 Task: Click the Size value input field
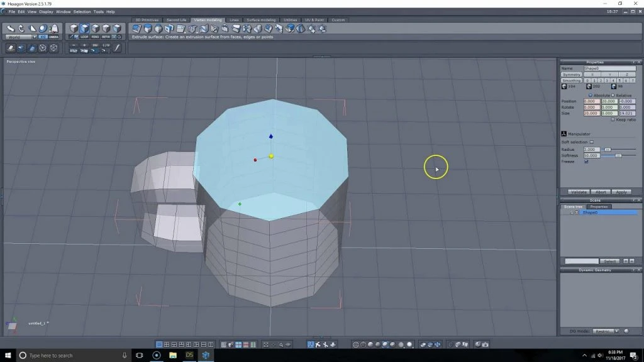pyautogui.click(x=591, y=114)
